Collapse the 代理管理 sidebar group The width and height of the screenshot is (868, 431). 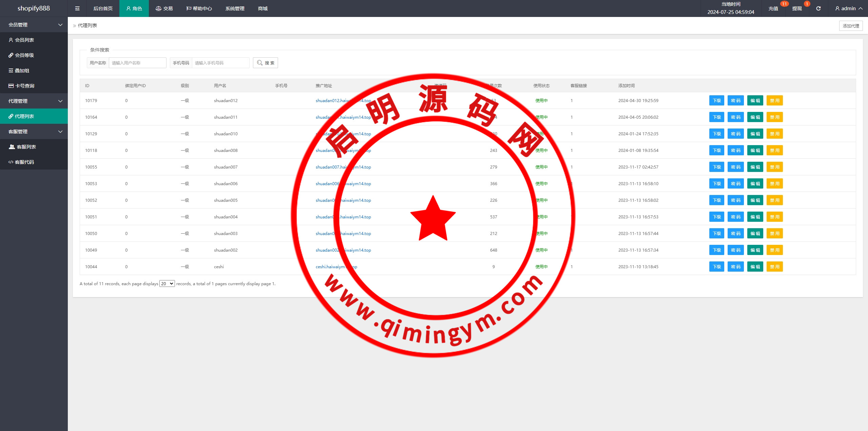coord(34,101)
